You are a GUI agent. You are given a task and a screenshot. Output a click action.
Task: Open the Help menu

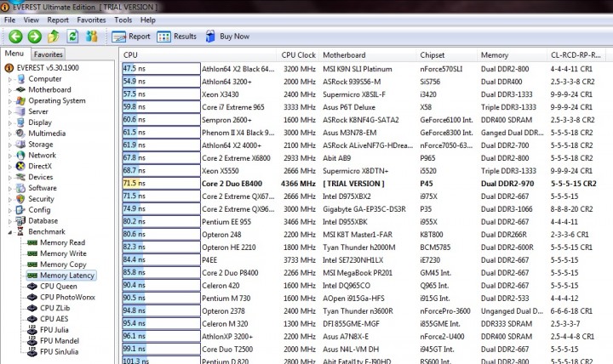[148, 20]
